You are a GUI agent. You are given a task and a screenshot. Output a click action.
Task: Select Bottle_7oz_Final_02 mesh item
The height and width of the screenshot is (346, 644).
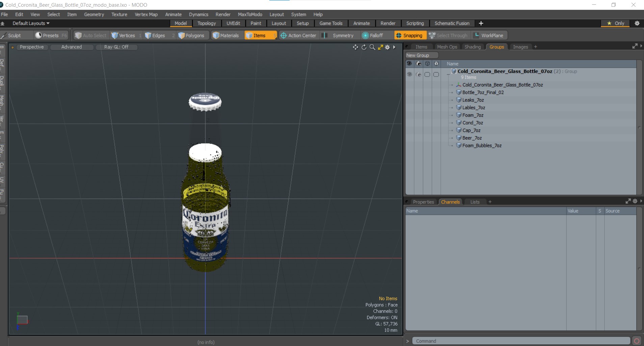pyautogui.click(x=483, y=92)
